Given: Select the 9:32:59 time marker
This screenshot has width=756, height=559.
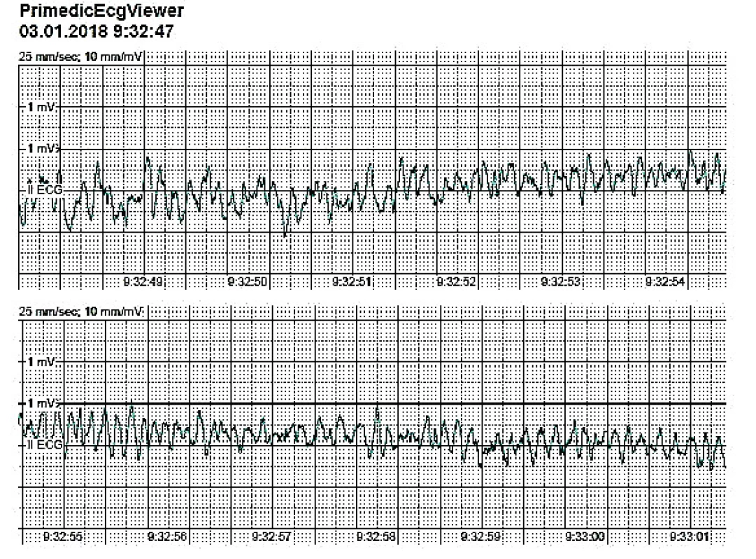Looking at the screenshot, I should pyautogui.click(x=480, y=536).
